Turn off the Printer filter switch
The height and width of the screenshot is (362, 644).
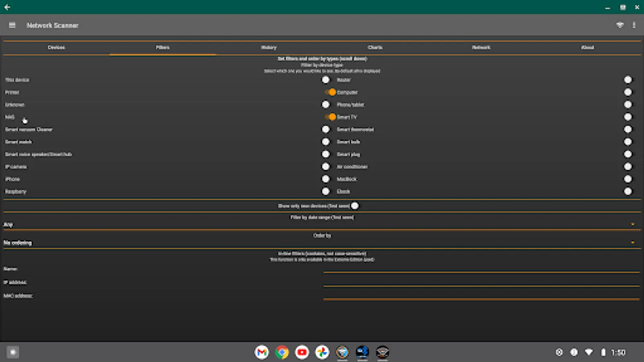pos(330,92)
